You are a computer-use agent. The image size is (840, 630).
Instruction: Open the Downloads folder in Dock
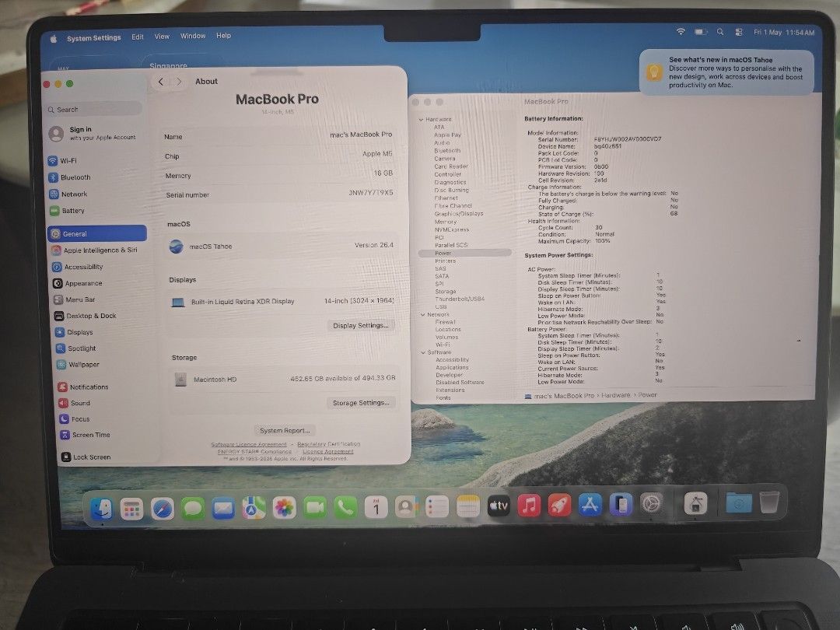[739, 503]
